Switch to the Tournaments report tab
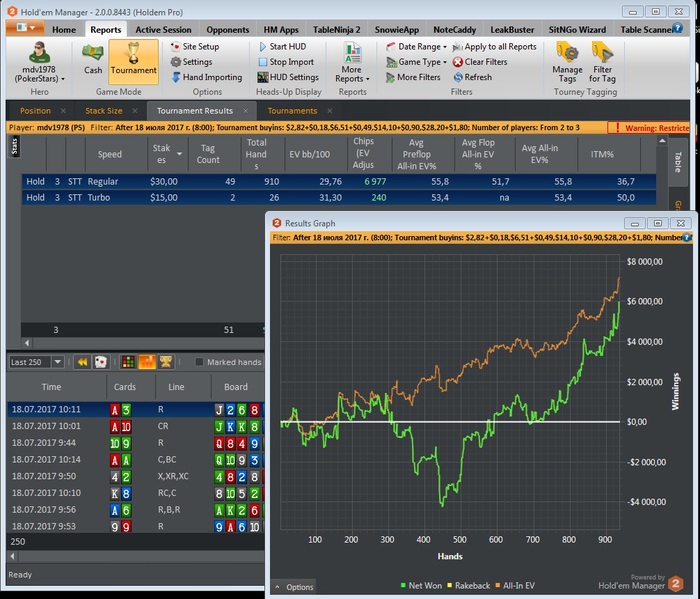This screenshot has height=599, width=700. 292,111
